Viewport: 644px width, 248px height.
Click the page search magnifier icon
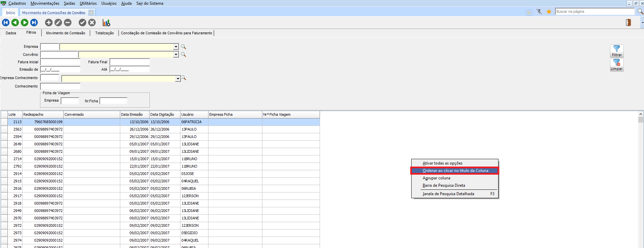coord(640,12)
